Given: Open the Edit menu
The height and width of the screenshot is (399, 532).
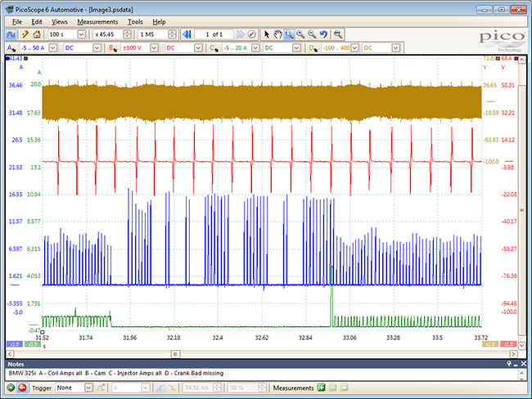Looking at the screenshot, I should pos(37,22).
